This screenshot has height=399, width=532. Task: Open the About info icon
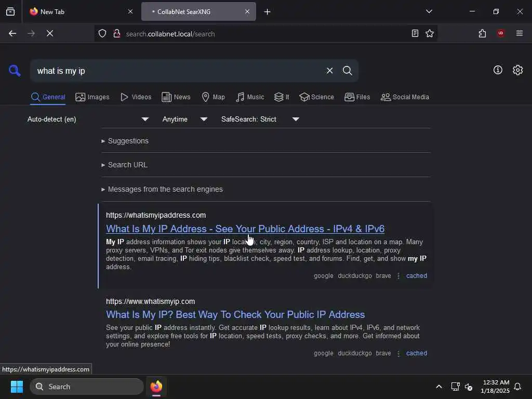tap(498, 70)
